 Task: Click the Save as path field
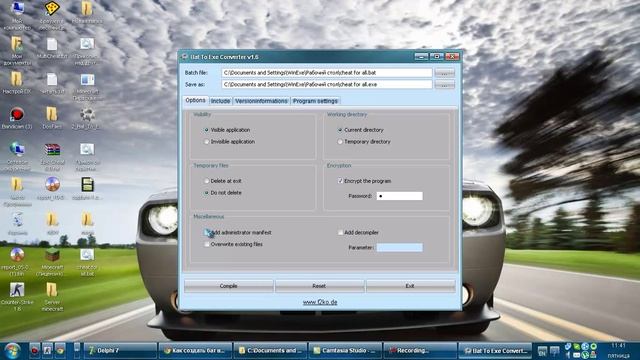pos(327,84)
